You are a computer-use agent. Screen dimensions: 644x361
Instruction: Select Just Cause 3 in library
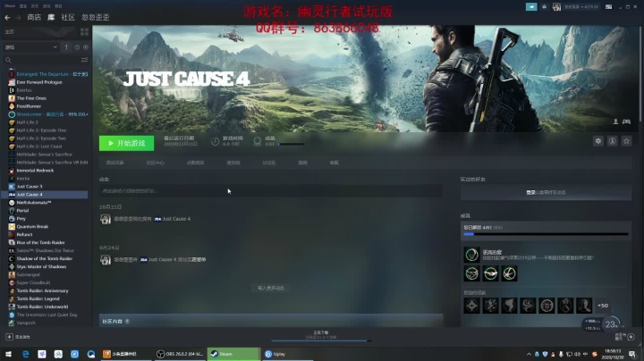pyautogui.click(x=30, y=186)
